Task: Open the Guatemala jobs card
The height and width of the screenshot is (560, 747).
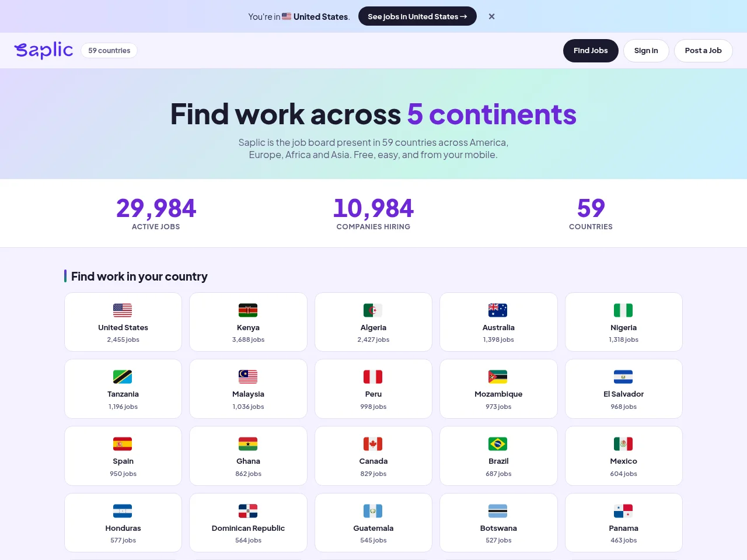Action: (x=373, y=523)
